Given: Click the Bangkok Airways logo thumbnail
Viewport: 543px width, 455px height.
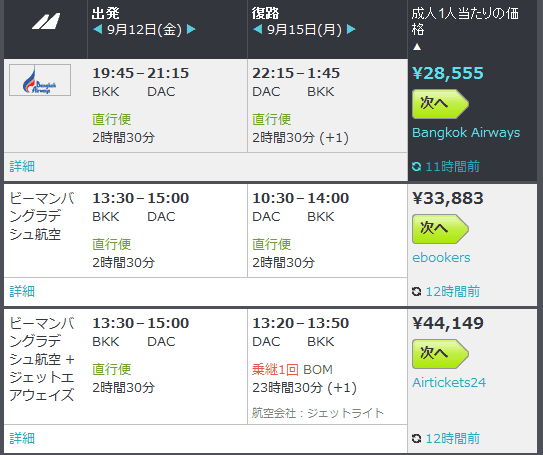Looking at the screenshot, I should 40,80.
